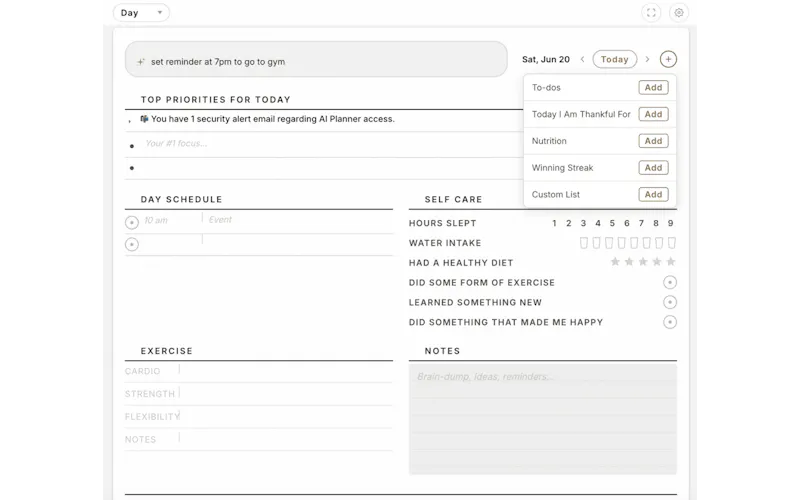Select Today I Am Thankful For entry

(581, 114)
